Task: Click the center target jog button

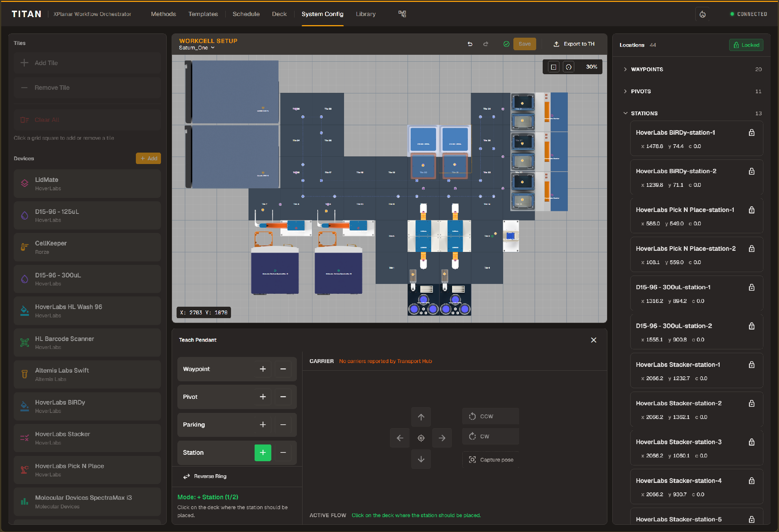Action: click(421, 438)
